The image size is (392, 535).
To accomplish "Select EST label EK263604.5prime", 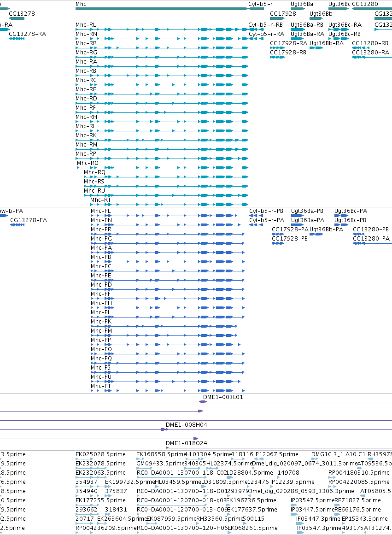I will (x=122, y=519).
